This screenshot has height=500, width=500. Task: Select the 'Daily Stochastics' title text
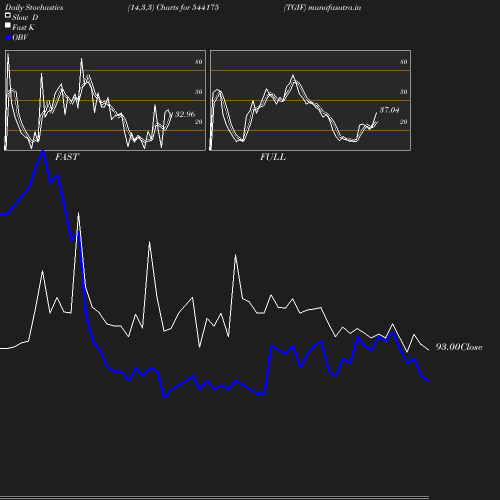pos(34,8)
